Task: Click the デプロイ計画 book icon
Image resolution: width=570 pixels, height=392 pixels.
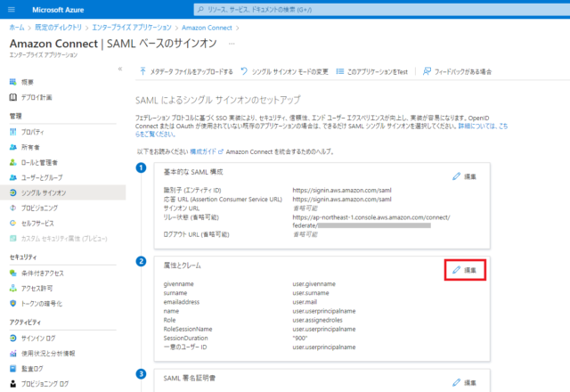Action: pyautogui.click(x=13, y=97)
